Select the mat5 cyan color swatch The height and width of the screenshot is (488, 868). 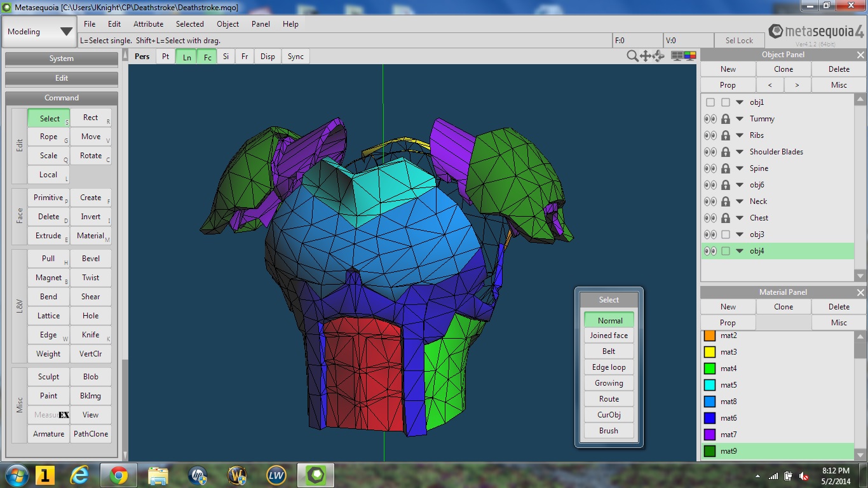click(x=710, y=385)
